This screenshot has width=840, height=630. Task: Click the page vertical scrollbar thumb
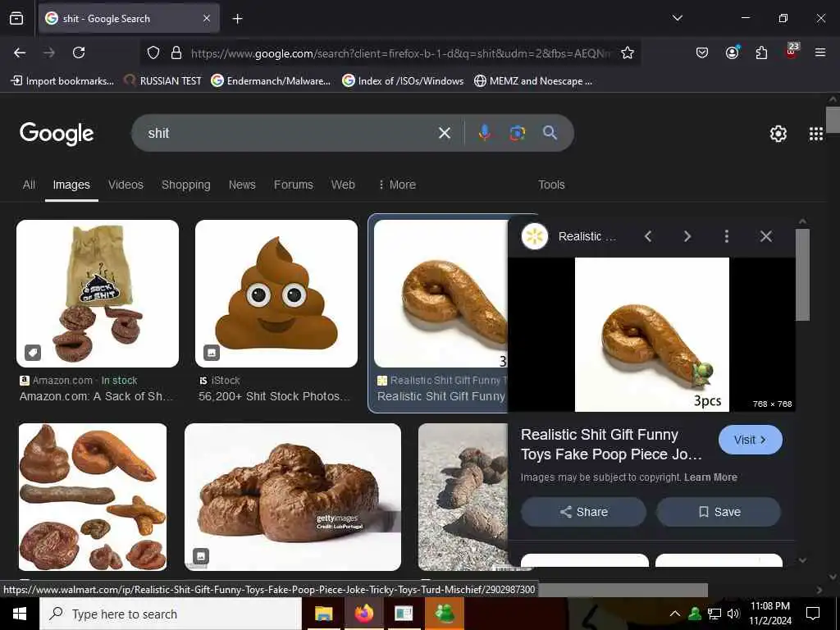[833, 120]
